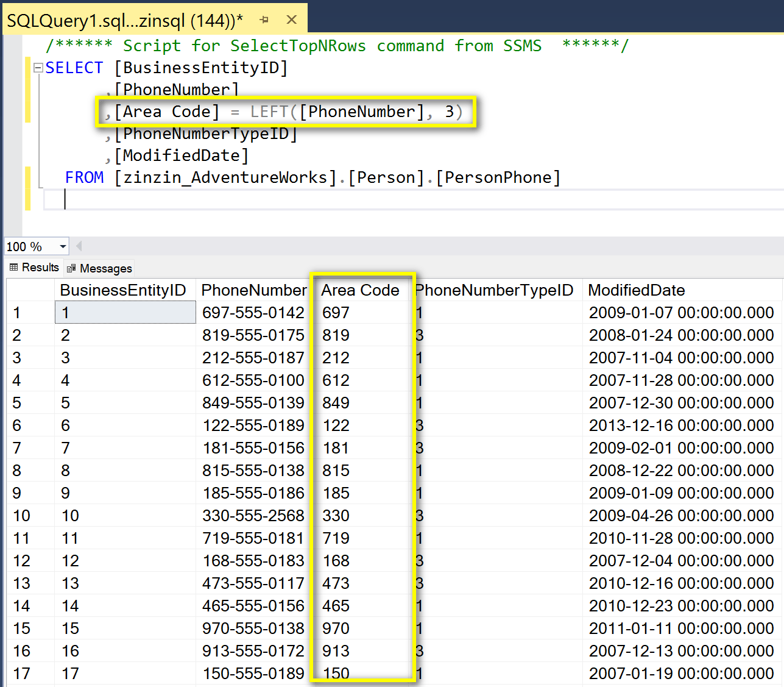
Task: Click BusinessEntityID cell in row 1
Action: point(125,313)
